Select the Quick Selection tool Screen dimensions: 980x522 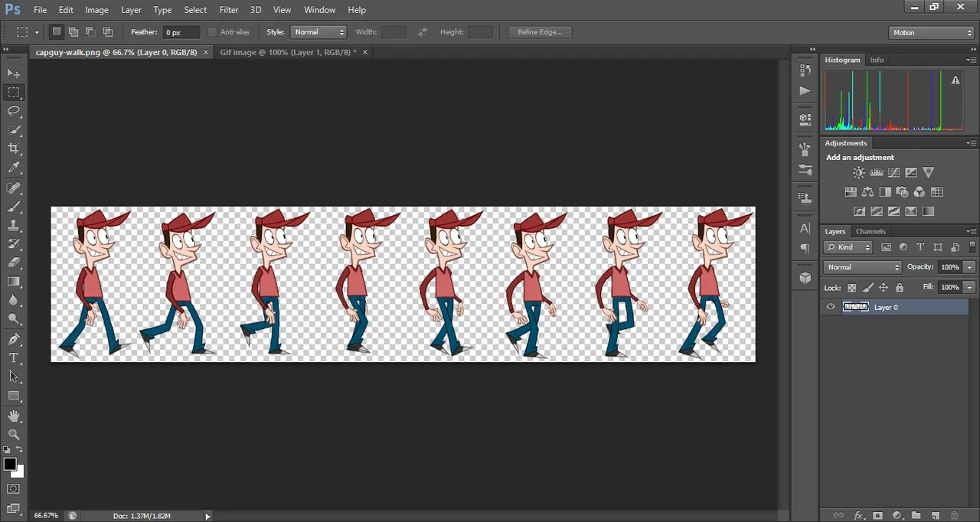(x=14, y=130)
